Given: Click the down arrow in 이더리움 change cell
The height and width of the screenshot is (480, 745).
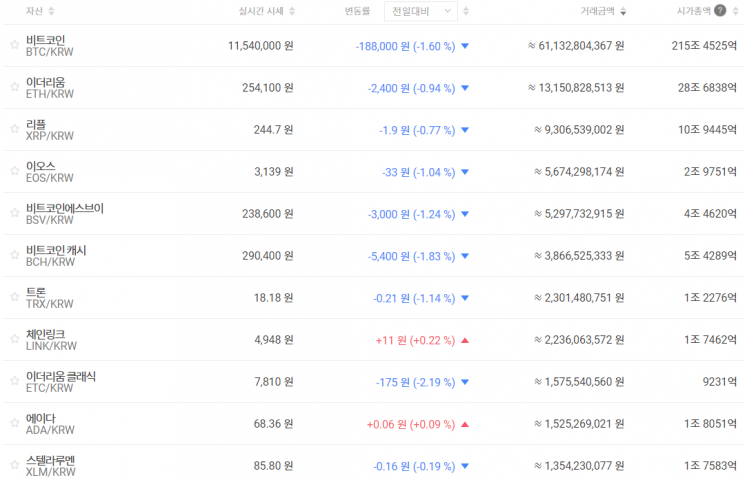Looking at the screenshot, I should (465, 88).
